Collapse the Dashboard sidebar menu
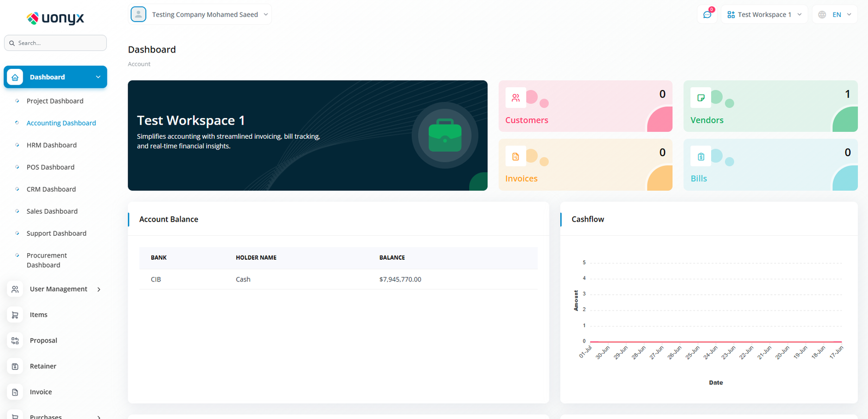 tap(98, 77)
